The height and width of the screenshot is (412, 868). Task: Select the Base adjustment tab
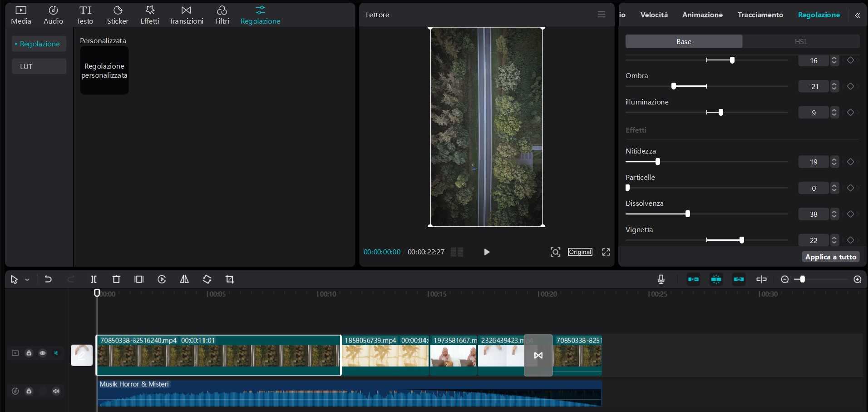click(x=684, y=41)
